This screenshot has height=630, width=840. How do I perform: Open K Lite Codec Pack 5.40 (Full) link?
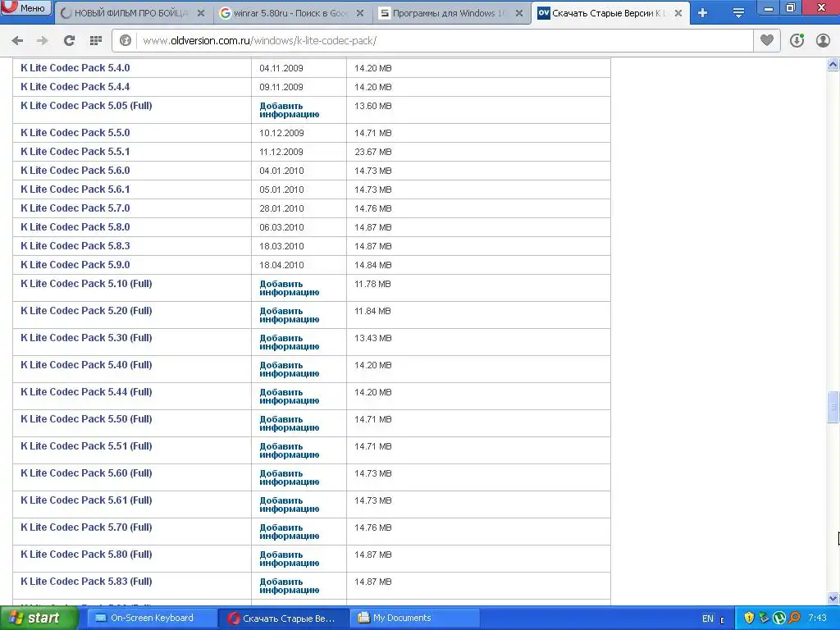pyautogui.click(x=86, y=365)
